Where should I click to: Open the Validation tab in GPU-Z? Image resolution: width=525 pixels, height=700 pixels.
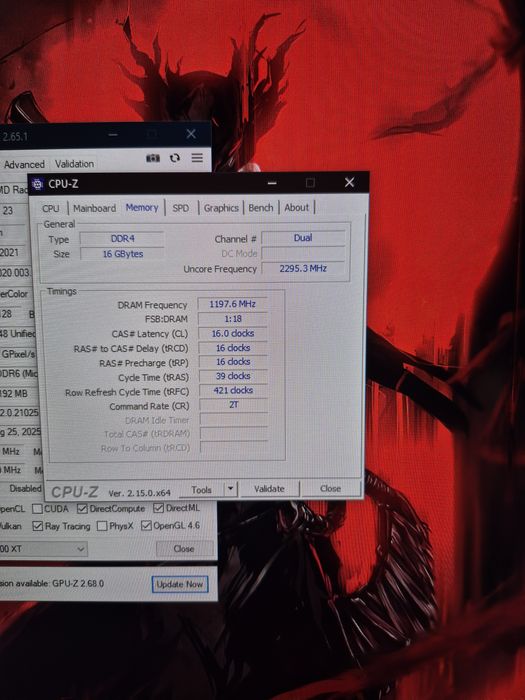point(74,164)
